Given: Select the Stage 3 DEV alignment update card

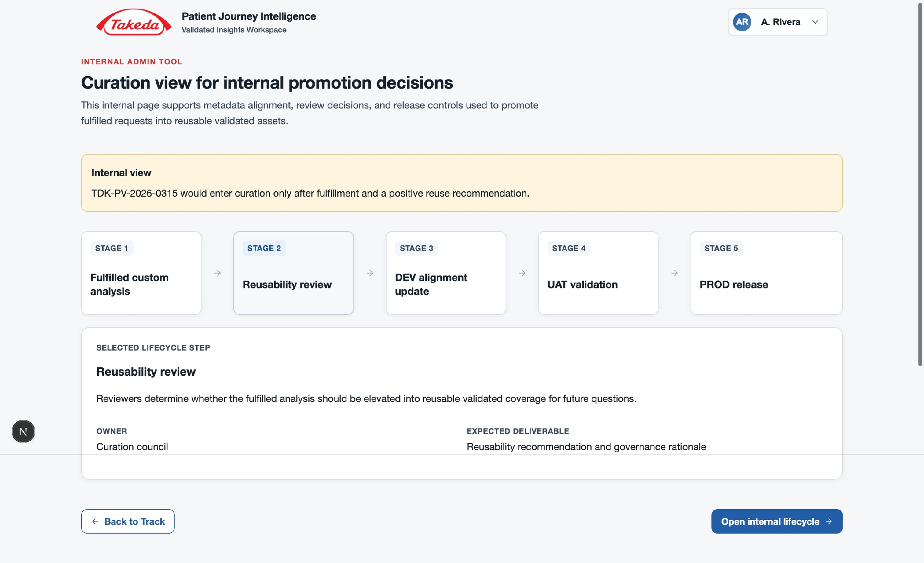Looking at the screenshot, I should pos(446,273).
